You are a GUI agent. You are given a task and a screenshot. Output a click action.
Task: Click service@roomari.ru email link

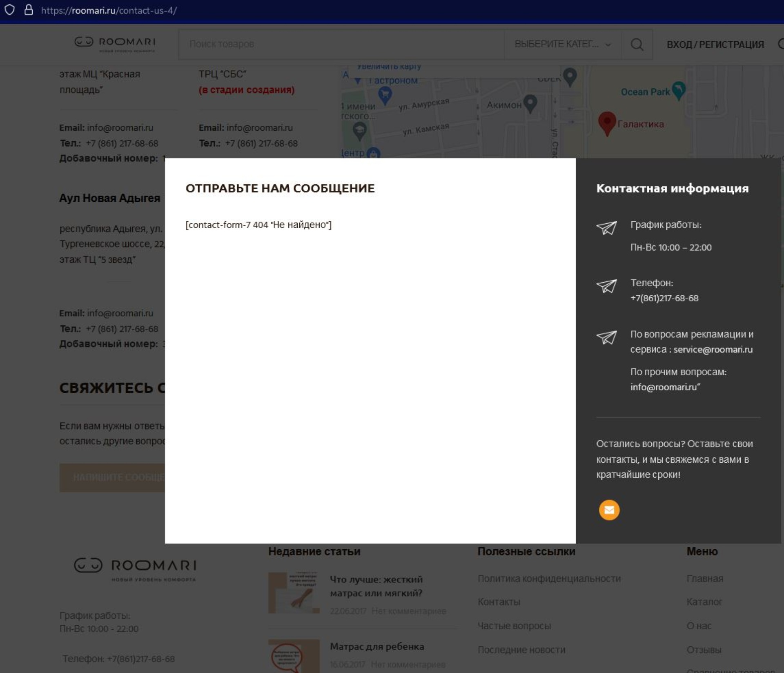pos(713,350)
